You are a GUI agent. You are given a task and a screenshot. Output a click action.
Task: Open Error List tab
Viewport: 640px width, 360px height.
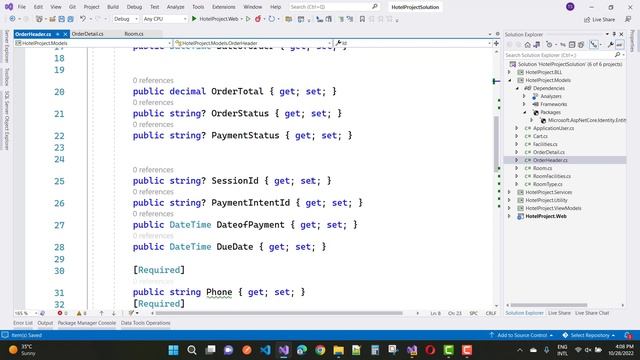point(23,323)
